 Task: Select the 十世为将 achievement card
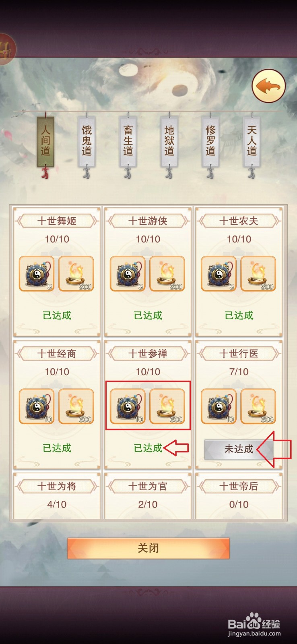coord(57,496)
